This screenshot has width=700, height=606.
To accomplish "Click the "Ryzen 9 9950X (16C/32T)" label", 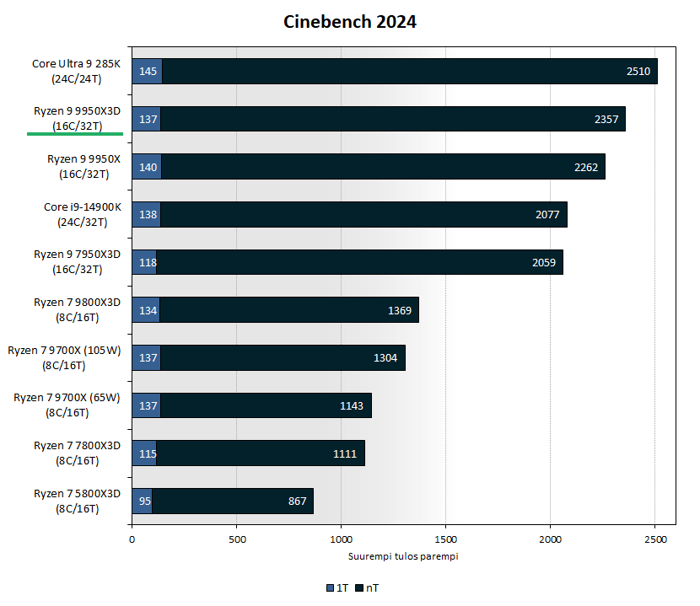I will click(x=84, y=166).
